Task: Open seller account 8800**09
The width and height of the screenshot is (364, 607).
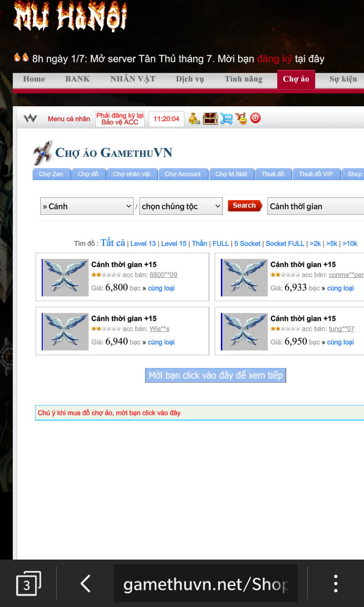Action: (x=164, y=275)
